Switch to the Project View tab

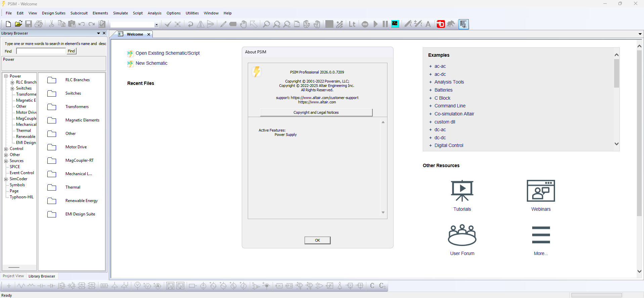coord(13,276)
